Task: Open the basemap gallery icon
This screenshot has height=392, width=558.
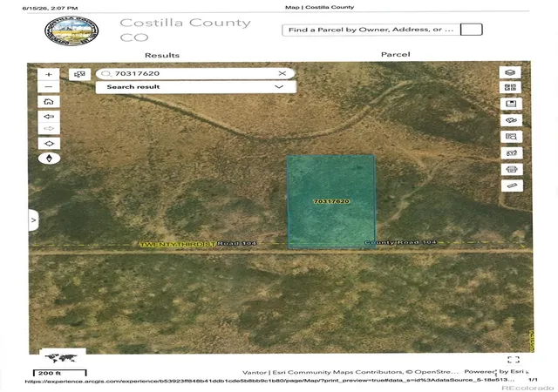Action: [x=510, y=87]
